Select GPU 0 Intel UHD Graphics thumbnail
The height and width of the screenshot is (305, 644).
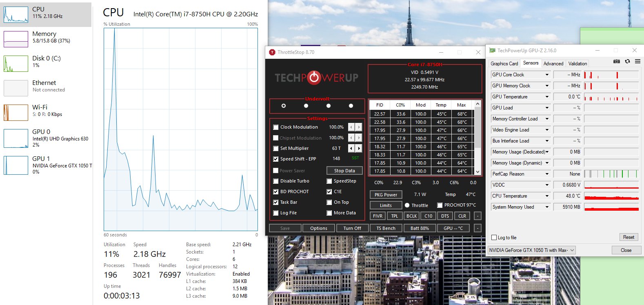point(16,138)
